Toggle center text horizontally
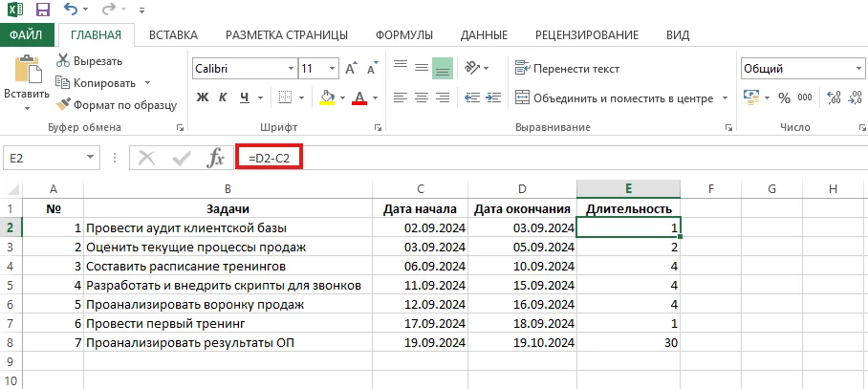Image resolution: width=868 pixels, height=389 pixels. (x=422, y=97)
